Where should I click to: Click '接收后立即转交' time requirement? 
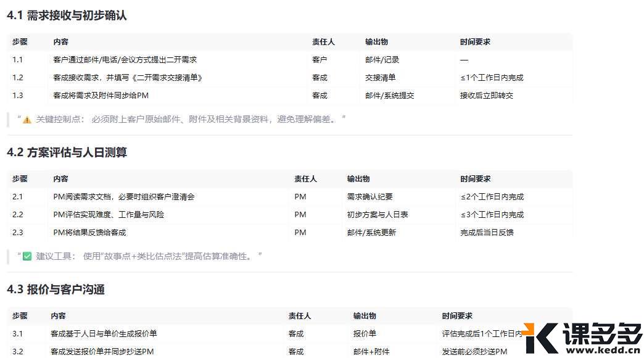click(487, 95)
